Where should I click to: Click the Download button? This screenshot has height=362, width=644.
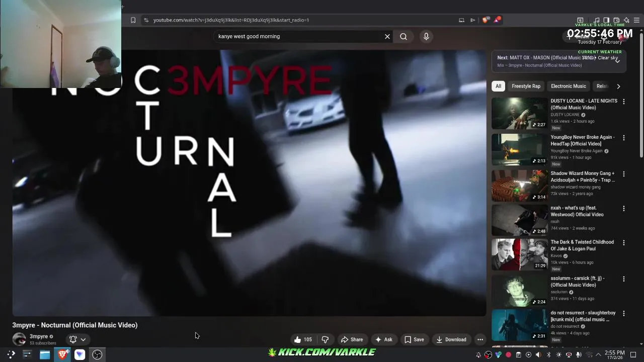pyautogui.click(x=451, y=339)
